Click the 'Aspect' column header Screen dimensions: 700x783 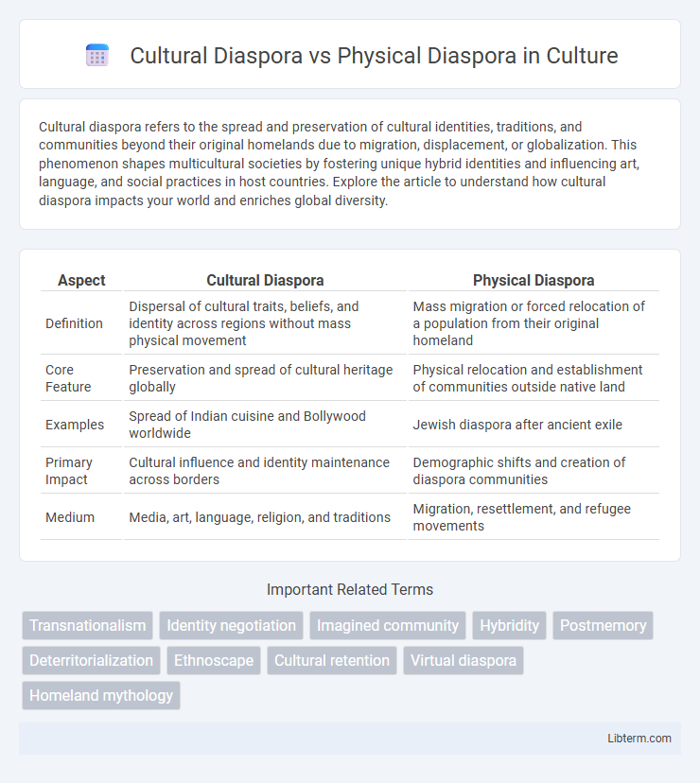coord(81,280)
